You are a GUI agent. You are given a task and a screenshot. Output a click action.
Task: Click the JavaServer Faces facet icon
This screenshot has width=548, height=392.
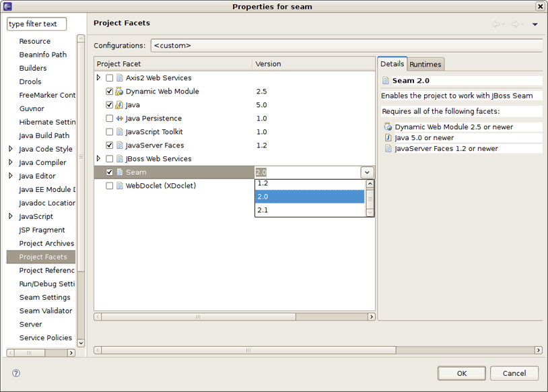coord(119,145)
